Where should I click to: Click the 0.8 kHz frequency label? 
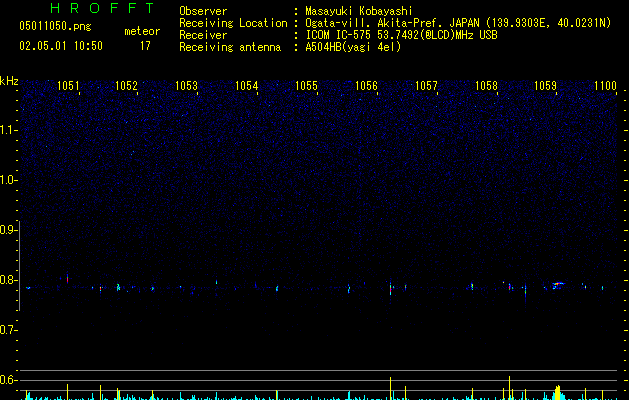click(8, 280)
